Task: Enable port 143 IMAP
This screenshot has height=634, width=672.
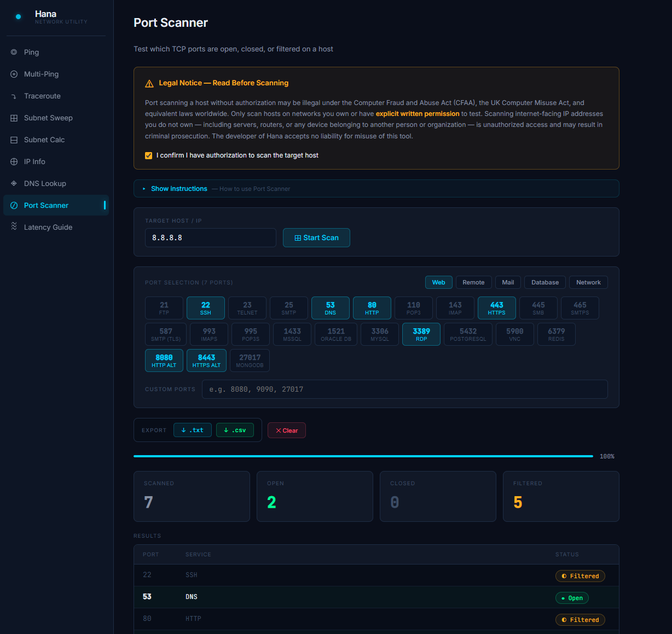Action: click(455, 308)
